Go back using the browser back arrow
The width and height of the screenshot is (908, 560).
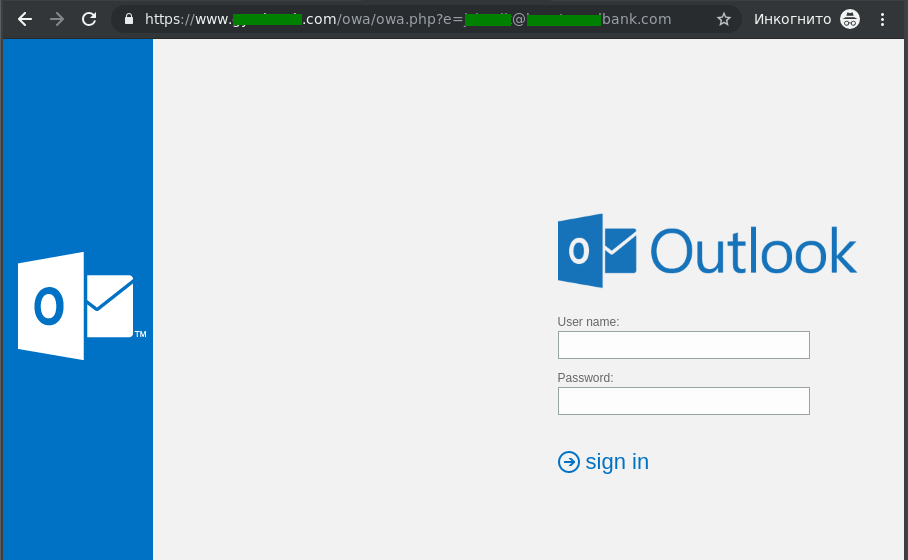(x=24, y=19)
